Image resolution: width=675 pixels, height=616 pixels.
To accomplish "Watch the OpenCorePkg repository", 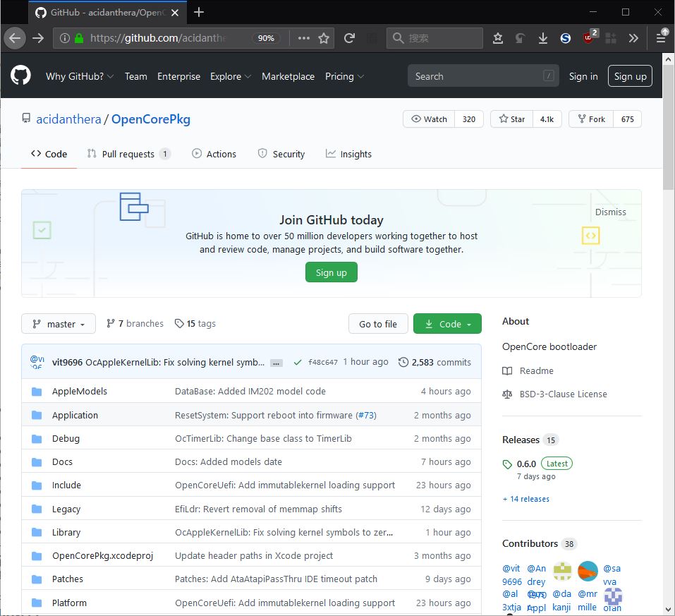I will (429, 119).
